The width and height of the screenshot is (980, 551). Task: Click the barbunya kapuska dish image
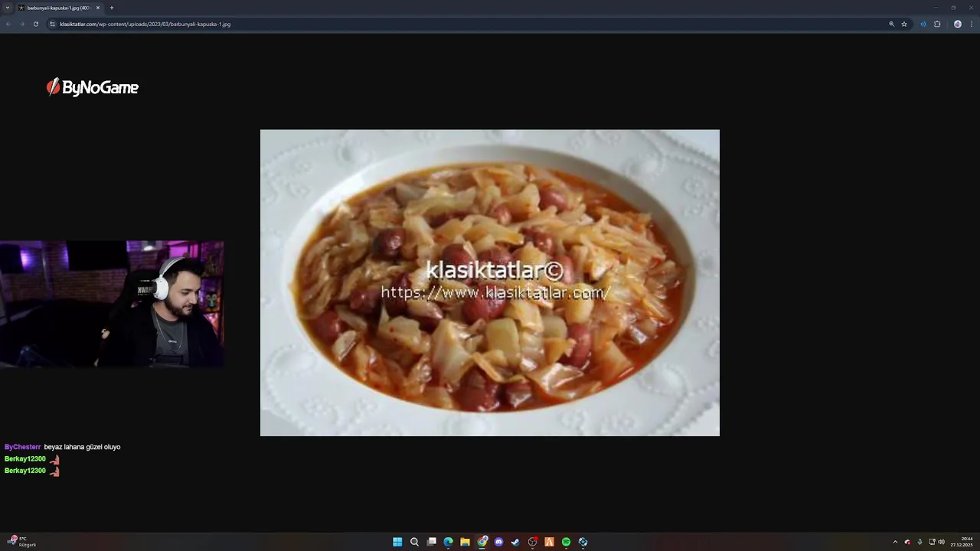tap(490, 282)
